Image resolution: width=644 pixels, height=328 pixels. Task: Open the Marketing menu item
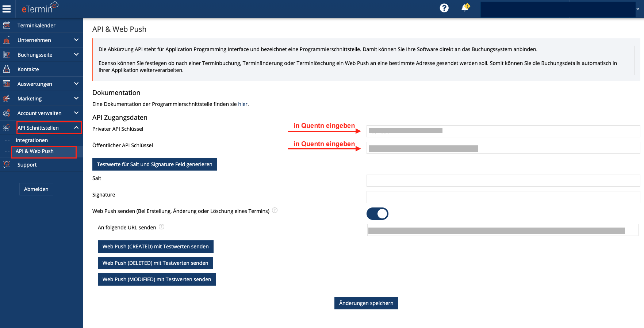click(42, 99)
